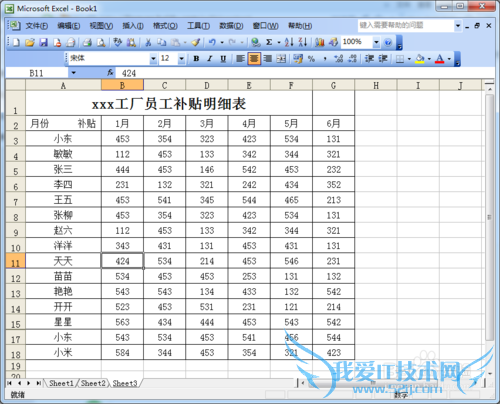Select cell containing 天天
The width and height of the screenshot is (500, 404).
coord(63,261)
